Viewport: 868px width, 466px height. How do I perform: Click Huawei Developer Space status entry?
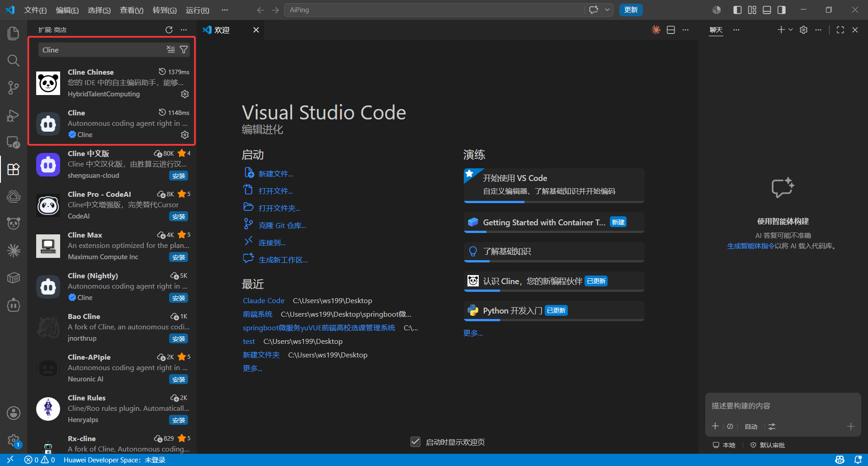114,460
